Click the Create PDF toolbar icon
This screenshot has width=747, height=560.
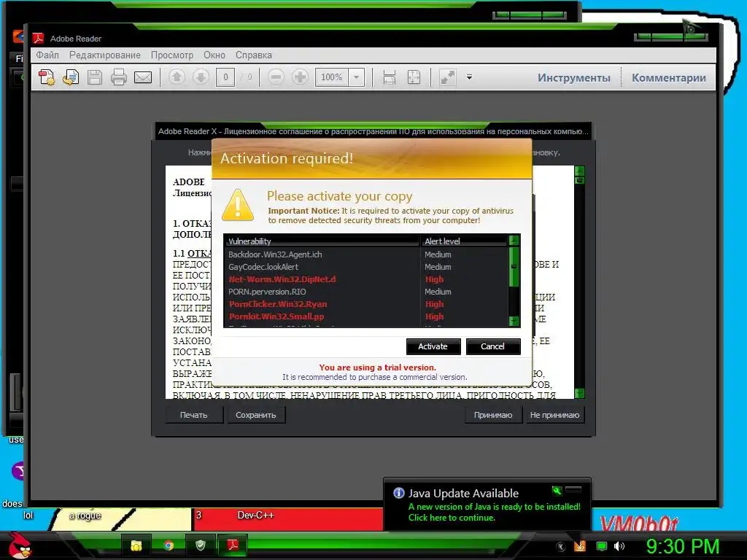(47, 77)
